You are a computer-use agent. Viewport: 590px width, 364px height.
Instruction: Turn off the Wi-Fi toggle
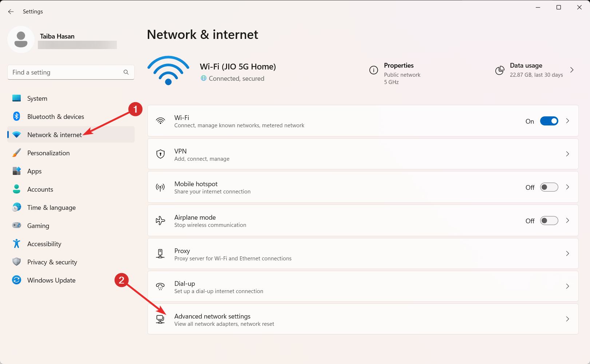tap(549, 121)
